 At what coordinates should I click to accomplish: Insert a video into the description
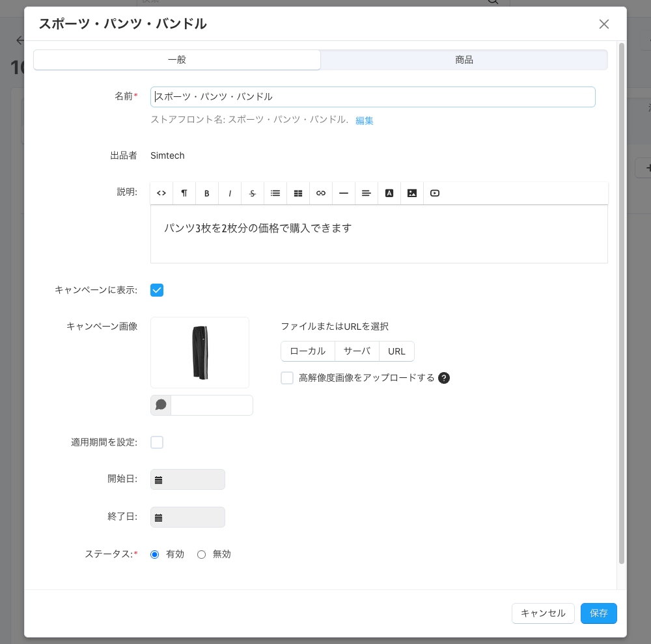[435, 193]
